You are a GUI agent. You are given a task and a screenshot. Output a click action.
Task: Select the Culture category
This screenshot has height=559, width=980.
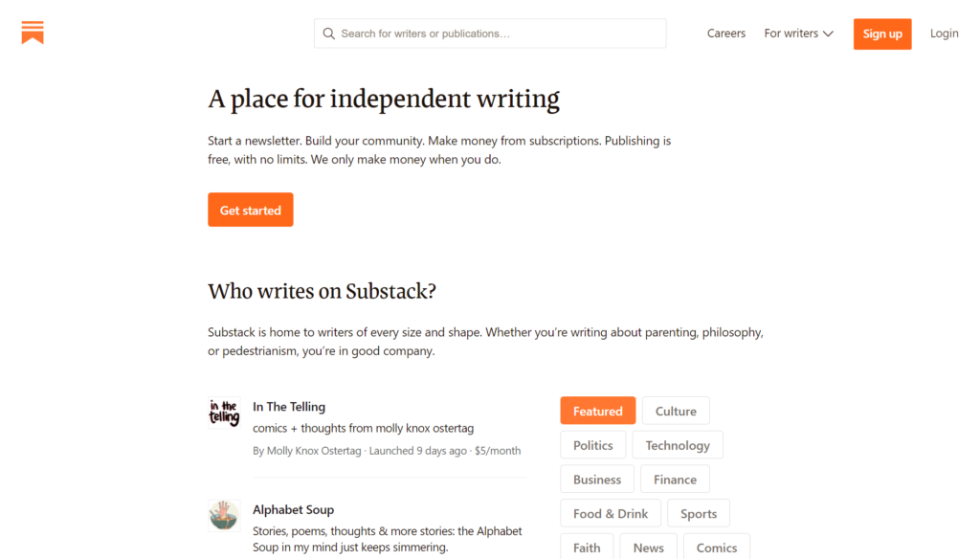[676, 411]
